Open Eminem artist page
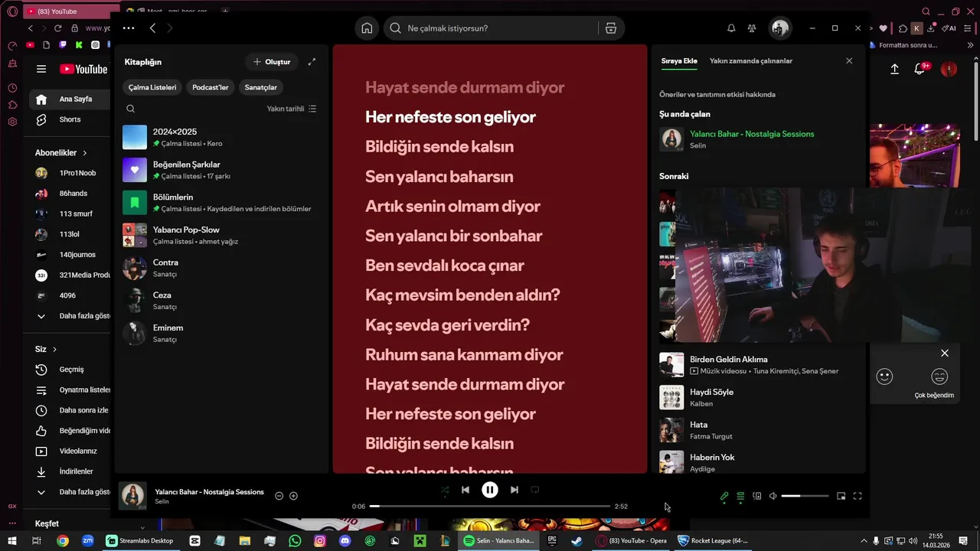 coord(221,333)
